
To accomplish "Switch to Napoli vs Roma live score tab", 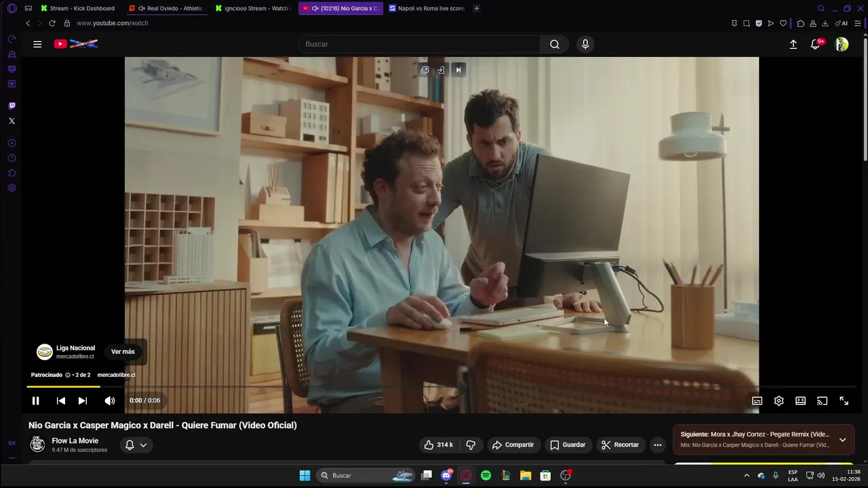I will (427, 8).
